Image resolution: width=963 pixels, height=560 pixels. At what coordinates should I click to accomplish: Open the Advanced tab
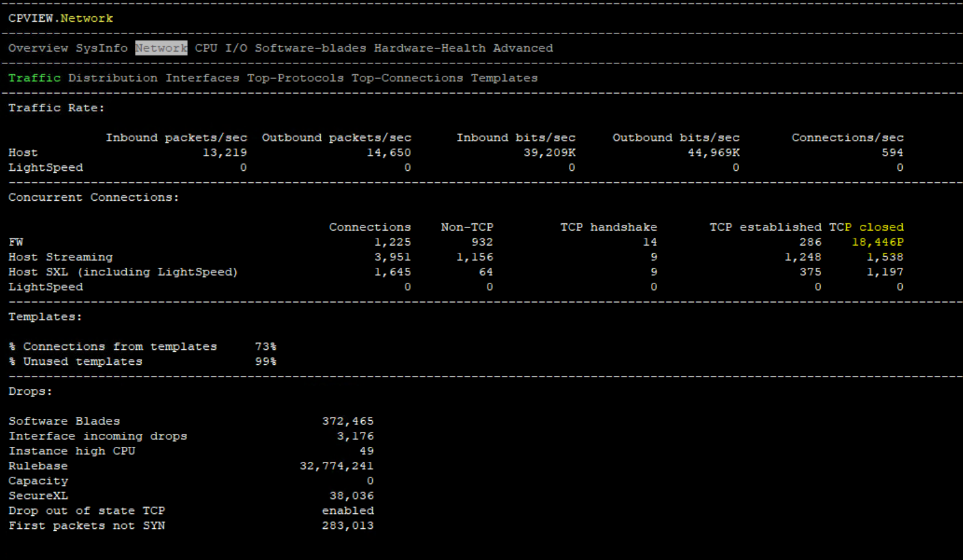522,48
